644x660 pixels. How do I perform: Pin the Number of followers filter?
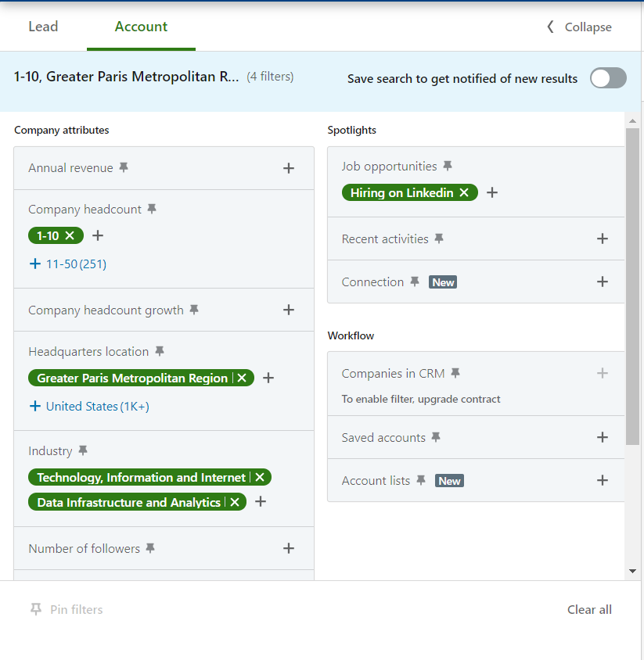(150, 548)
